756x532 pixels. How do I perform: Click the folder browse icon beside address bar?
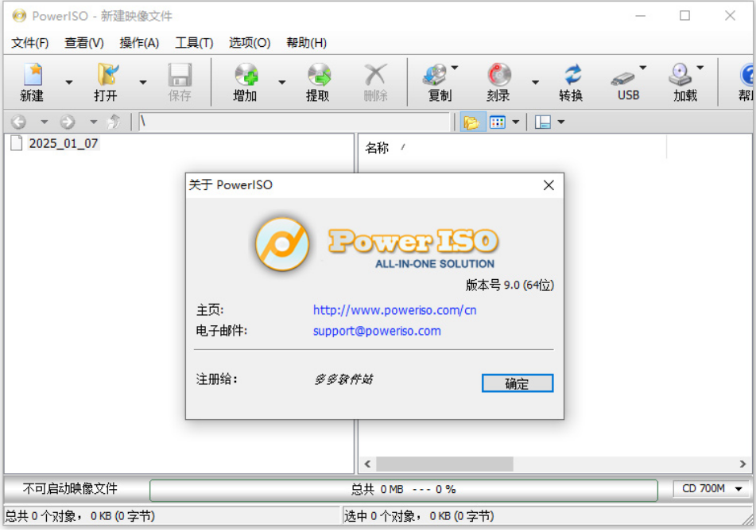point(472,122)
